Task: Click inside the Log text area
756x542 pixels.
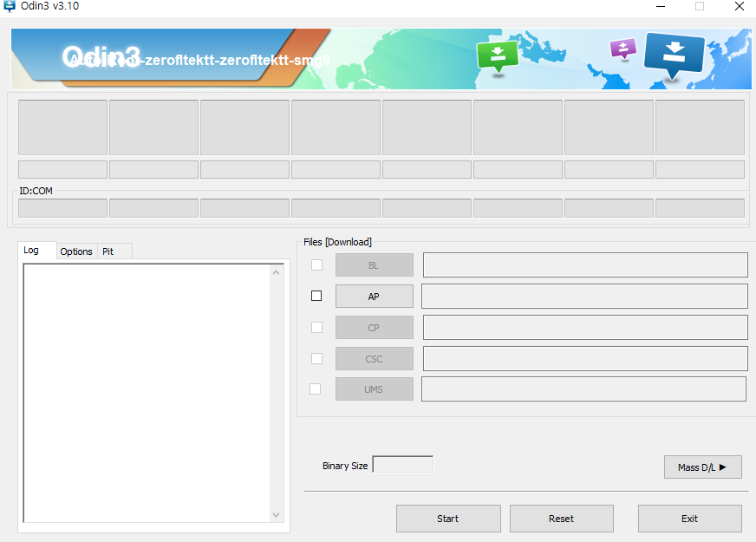Action: point(147,393)
